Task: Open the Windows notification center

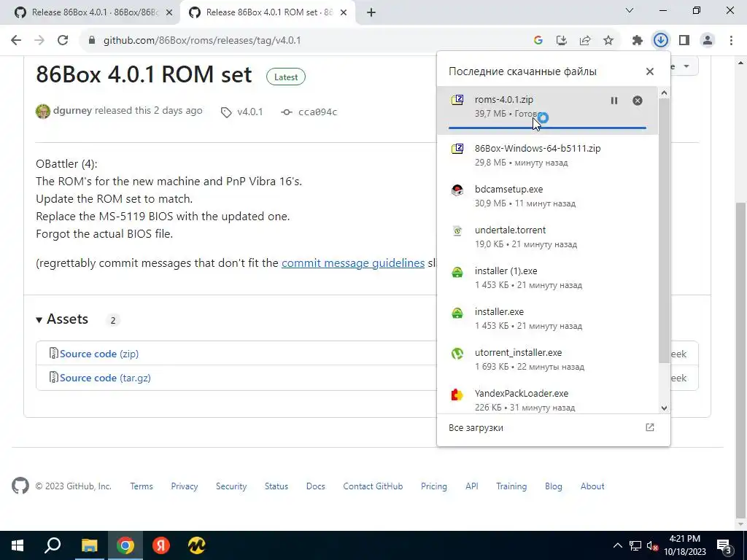Action: tap(724, 546)
